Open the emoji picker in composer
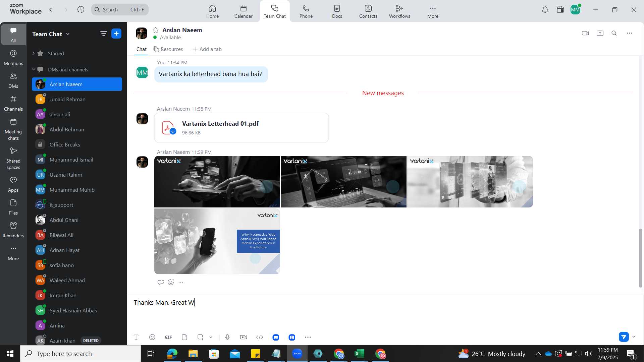 [x=152, y=337]
